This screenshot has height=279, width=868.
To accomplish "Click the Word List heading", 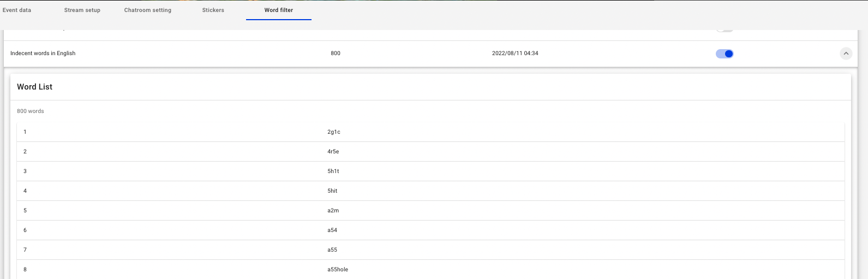I will point(35,87).
